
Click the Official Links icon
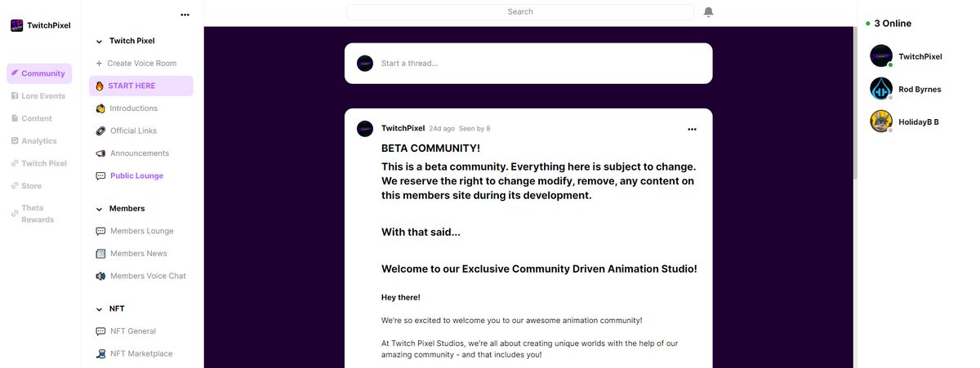[100, 131]
